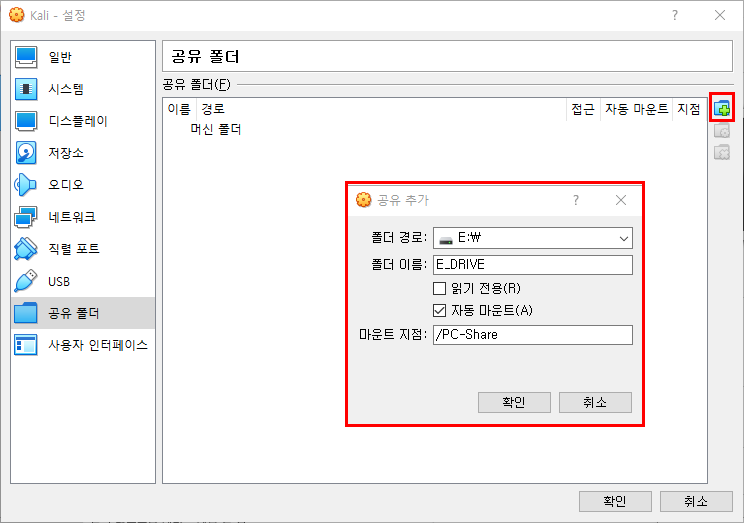This screenshot has width=744, height=523.
Task: Click the VirtualBox icon in Kali 설정 title
Action: coord(17,15)
